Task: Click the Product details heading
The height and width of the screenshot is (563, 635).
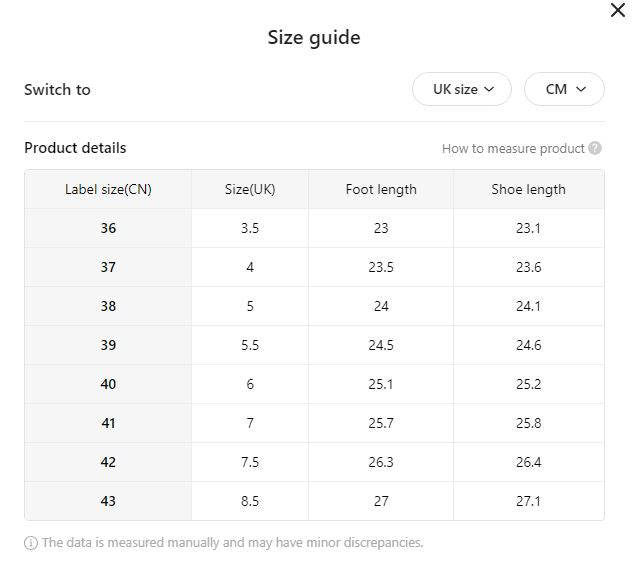Action: [75, 148]
